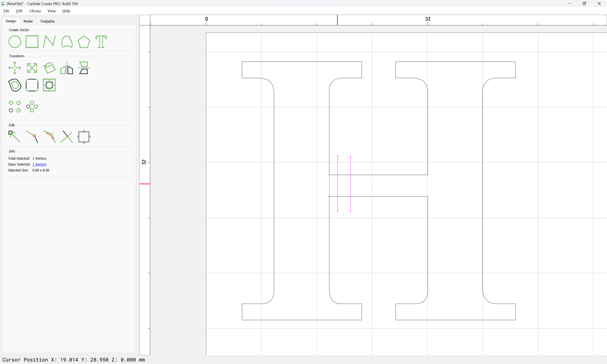This screenshot has width=607, height=364.
Task: Open the Linear Array tool
Action: tap(15, 107)
